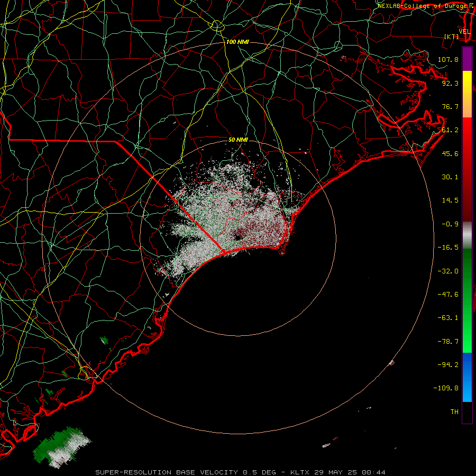Click the 45.6 value on the velocity scale
Image resolution: width=476 pixels, height=476 pixels.
click(450, 153)
